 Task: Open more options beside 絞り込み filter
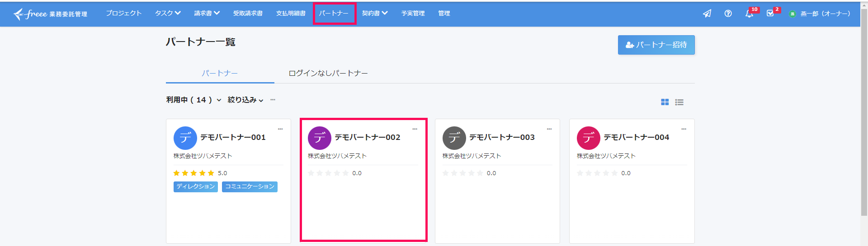(x=273, y=100)
